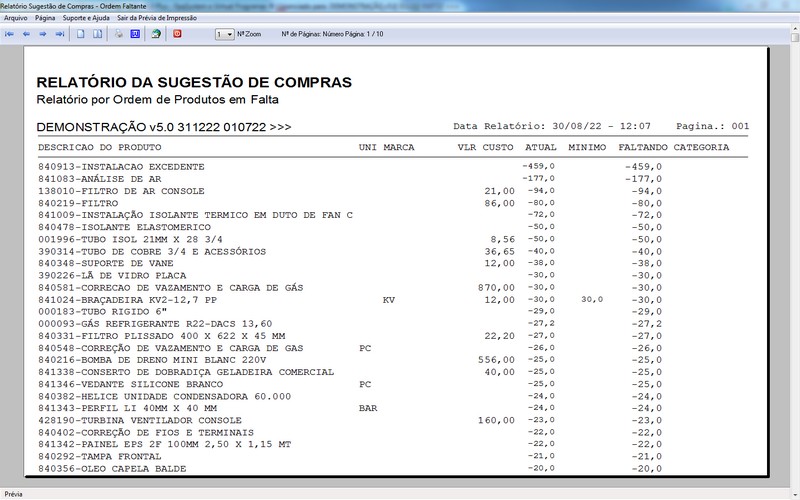Click row 840219-FILTRO description
The height and width of the screenshot is (500, 800).
coord(78,203)
